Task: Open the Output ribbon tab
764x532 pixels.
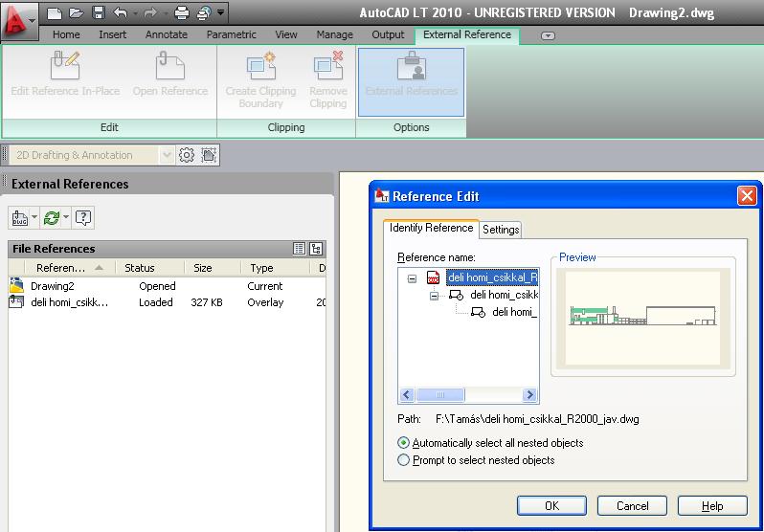Action: 388,34
